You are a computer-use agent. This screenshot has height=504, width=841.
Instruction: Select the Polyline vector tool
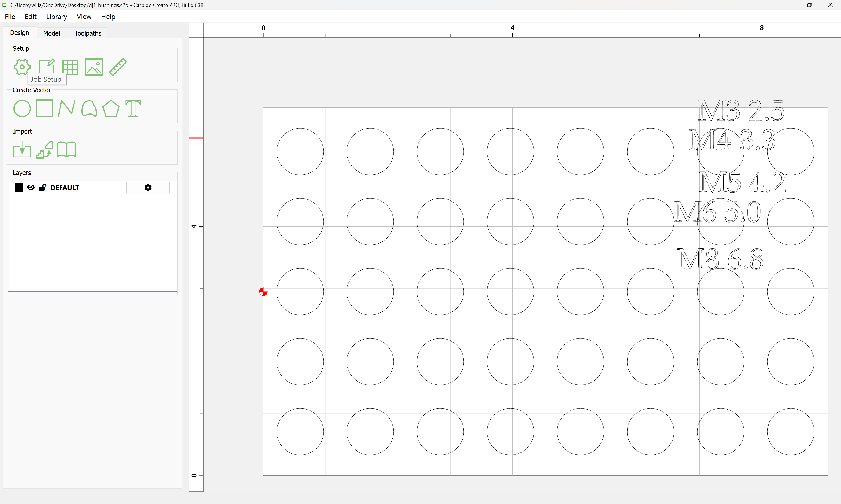tap(66, 109)
